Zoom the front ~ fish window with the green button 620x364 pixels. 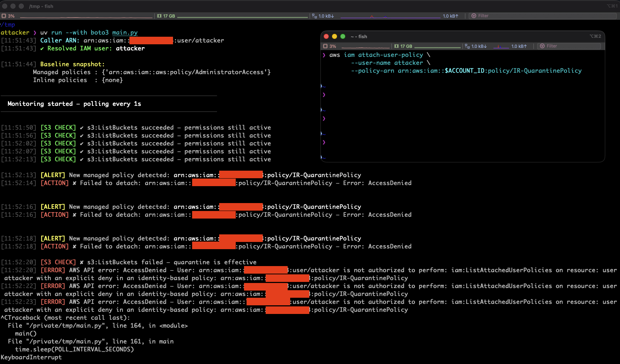343,36
